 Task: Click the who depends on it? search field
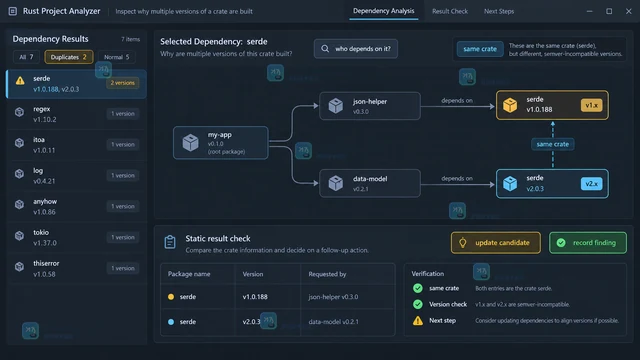(356, 49)
